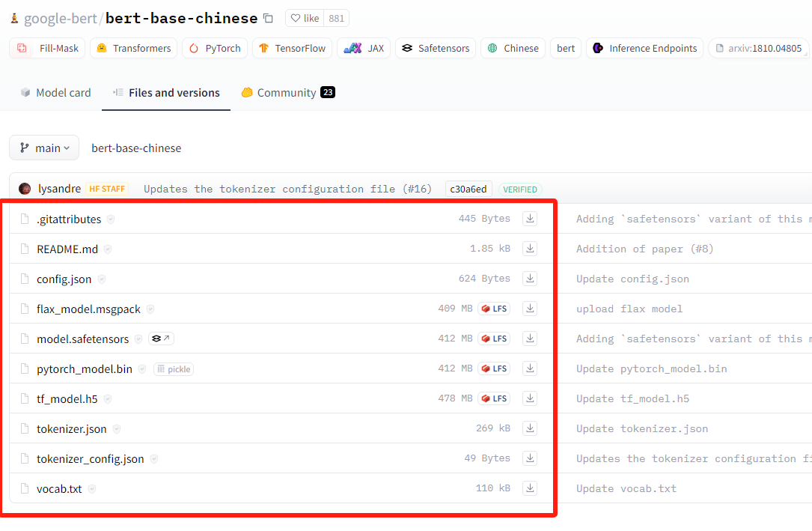812x531 pixels.
Task: Switch to Files and versions tab
Action: [x=165, y=93]
